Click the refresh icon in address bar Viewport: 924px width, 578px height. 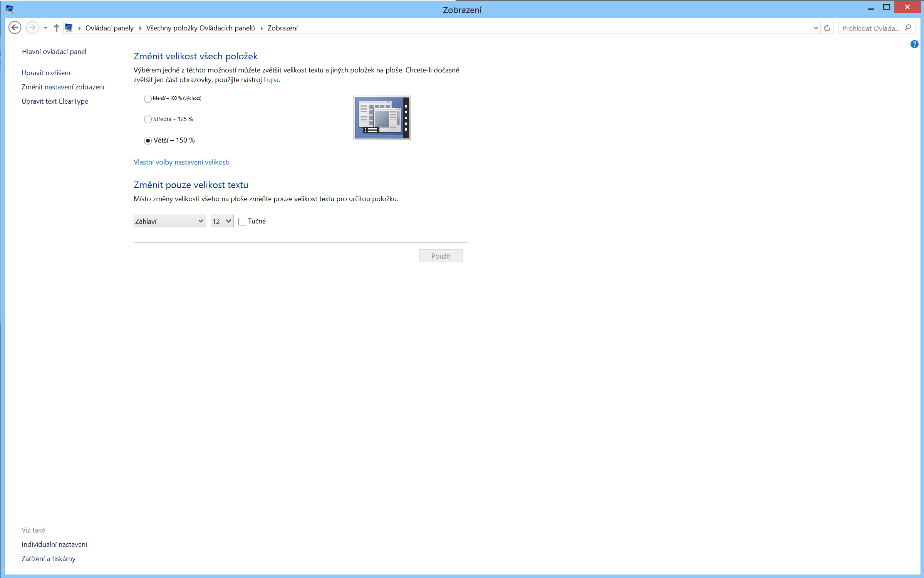827,28
